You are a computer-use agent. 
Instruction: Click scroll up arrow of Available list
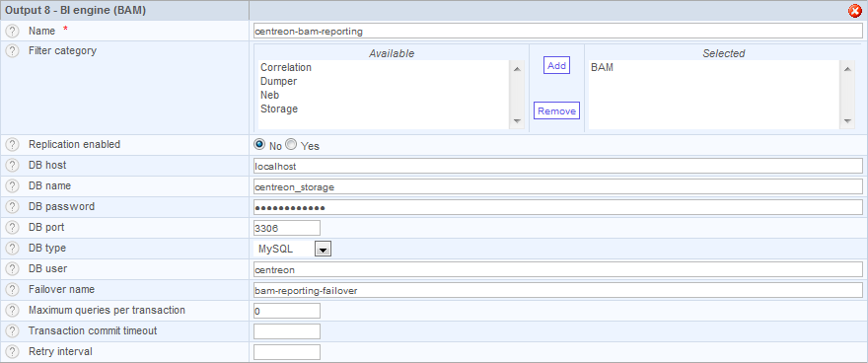point(517,69)
